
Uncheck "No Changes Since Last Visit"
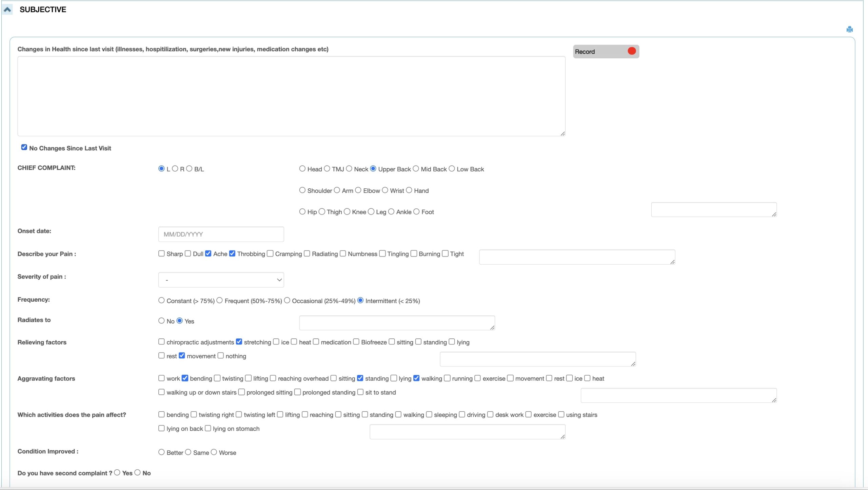pyautogui.click(x=24, y=147)
